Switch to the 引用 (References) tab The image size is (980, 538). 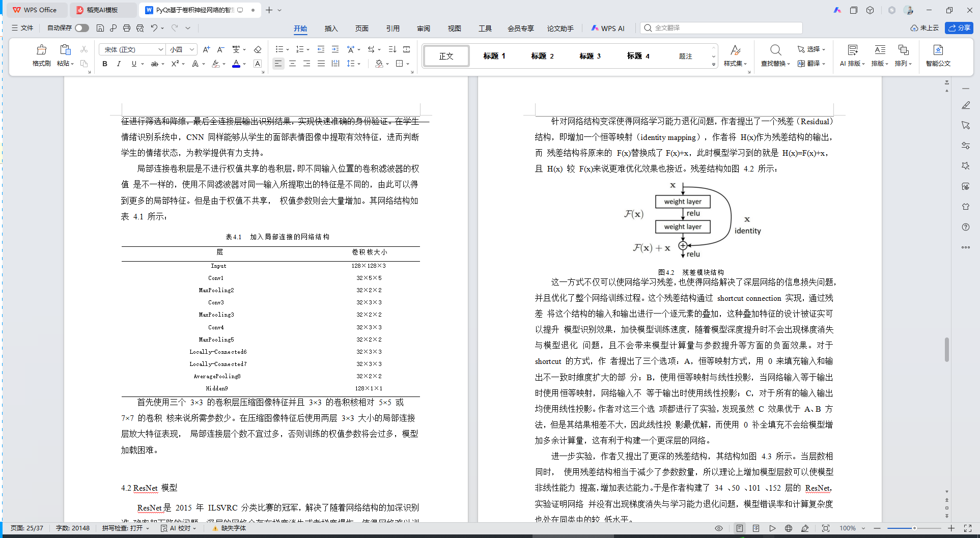(x=393, y=29)
